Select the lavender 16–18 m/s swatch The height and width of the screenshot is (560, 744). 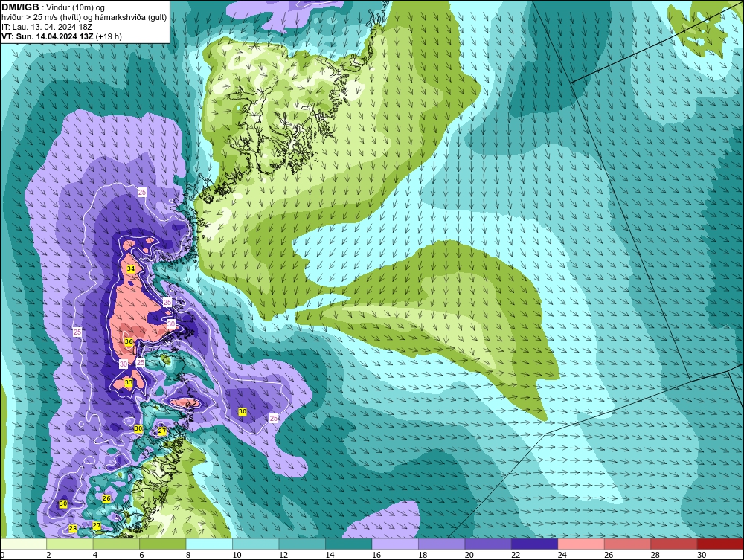pyautogui.click(x=395, y=544)
